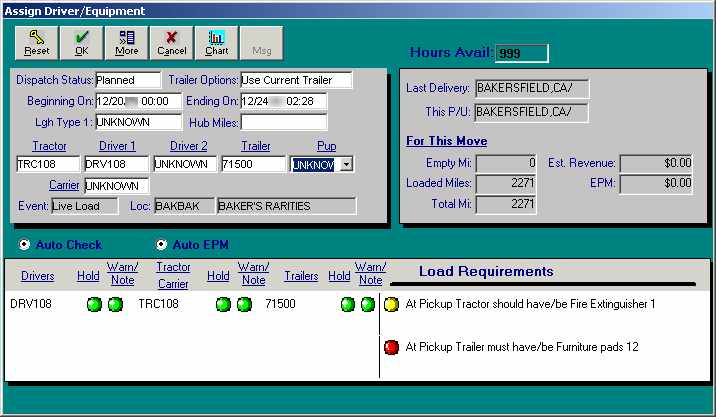The image size is (716, 417).
Task: Click the Reset key icon button
Action: (37, 43)
